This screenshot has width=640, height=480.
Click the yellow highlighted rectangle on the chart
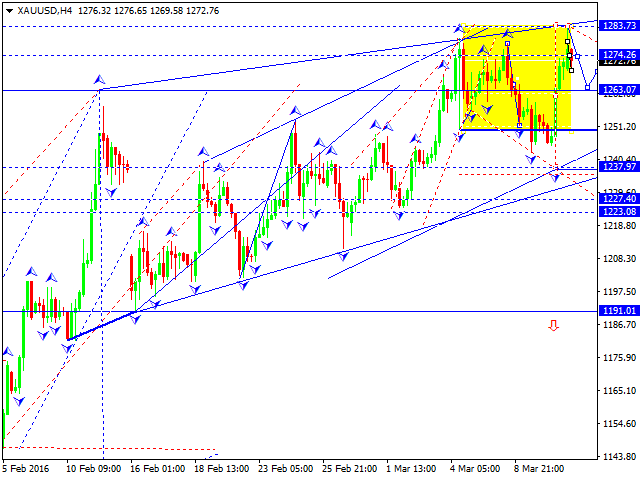coord(515,78)
